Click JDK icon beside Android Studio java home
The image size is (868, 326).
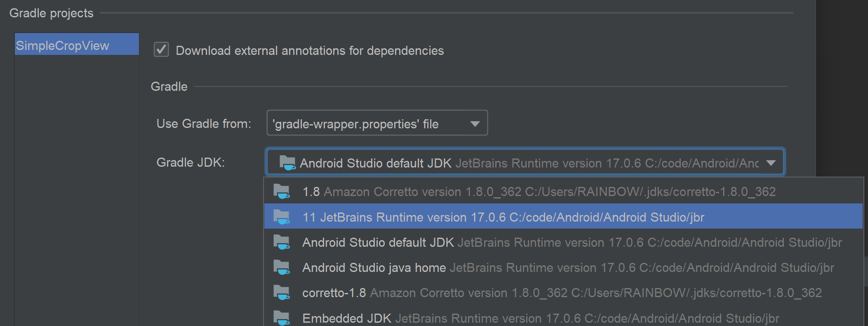click(x=282, y=267)
